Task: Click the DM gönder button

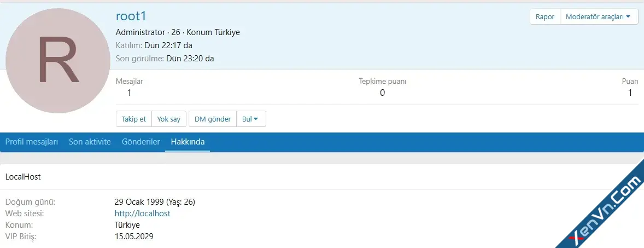Action: pyautogui.click(x=213, y=119)
